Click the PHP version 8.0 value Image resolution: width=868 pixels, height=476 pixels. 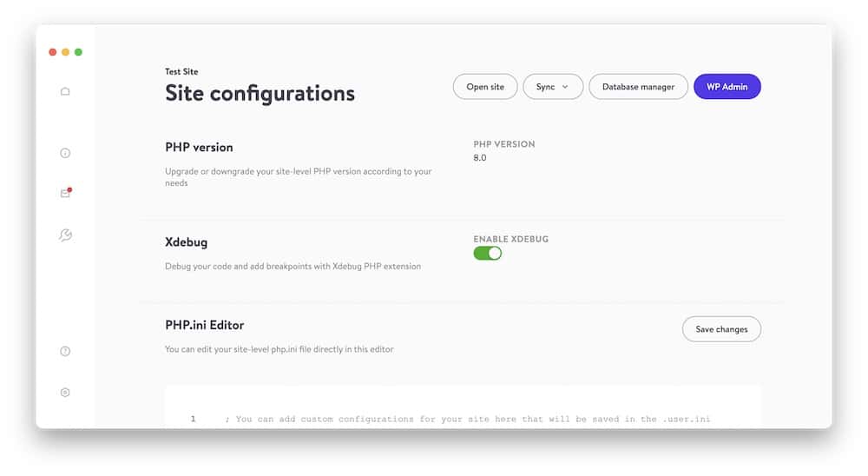pyautogui.click(x=480, y=157)
